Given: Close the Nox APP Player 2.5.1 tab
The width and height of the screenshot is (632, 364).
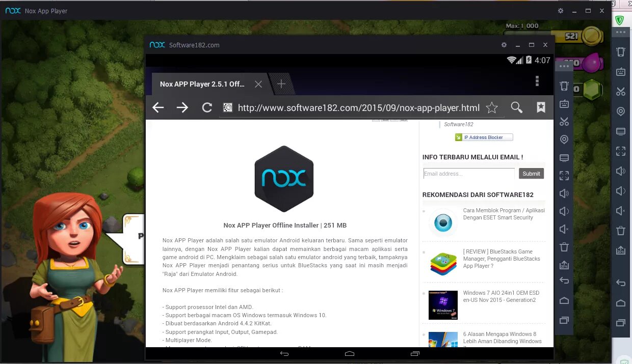Looking at the screenshot, I should 258,84.
